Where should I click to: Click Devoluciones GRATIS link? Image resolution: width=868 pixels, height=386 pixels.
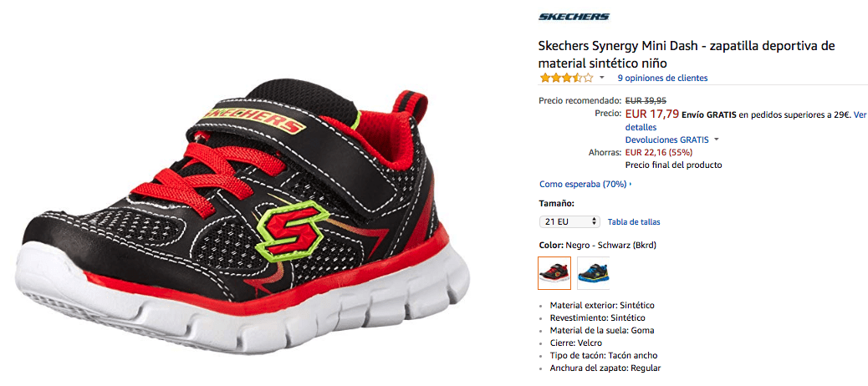(667, 140)
